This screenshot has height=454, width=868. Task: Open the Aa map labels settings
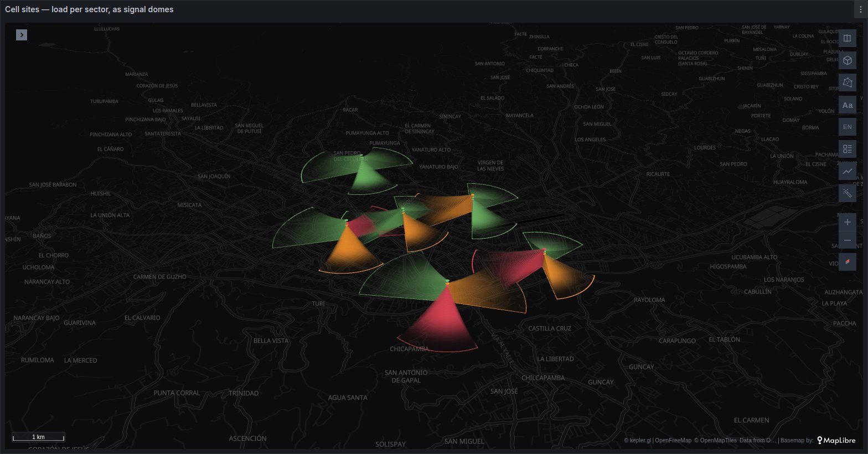pyautogui.click(x=848, y=105)
